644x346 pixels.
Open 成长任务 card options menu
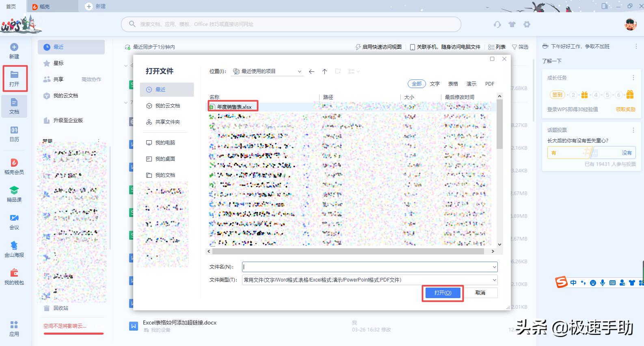pos(633,77)
